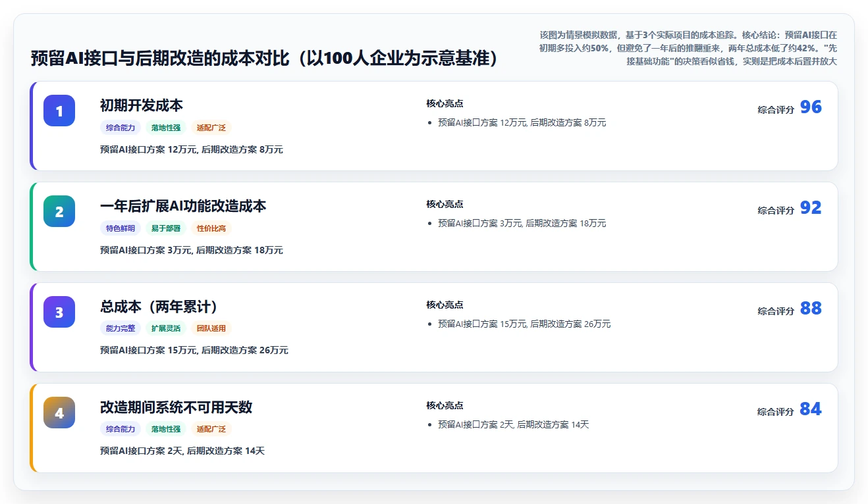
Task: Click the 易于部署 tag
Action: coord(166,228)
